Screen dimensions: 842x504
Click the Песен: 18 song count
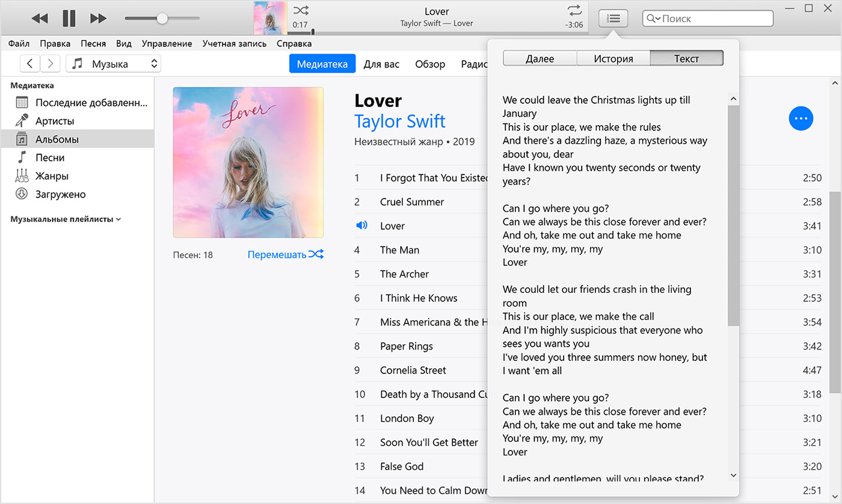[192, 255]
